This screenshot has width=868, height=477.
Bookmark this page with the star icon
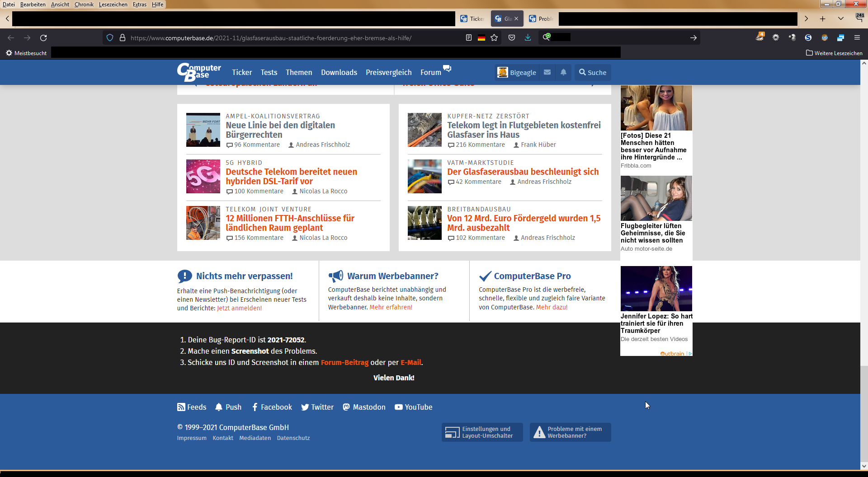[494, 38]
